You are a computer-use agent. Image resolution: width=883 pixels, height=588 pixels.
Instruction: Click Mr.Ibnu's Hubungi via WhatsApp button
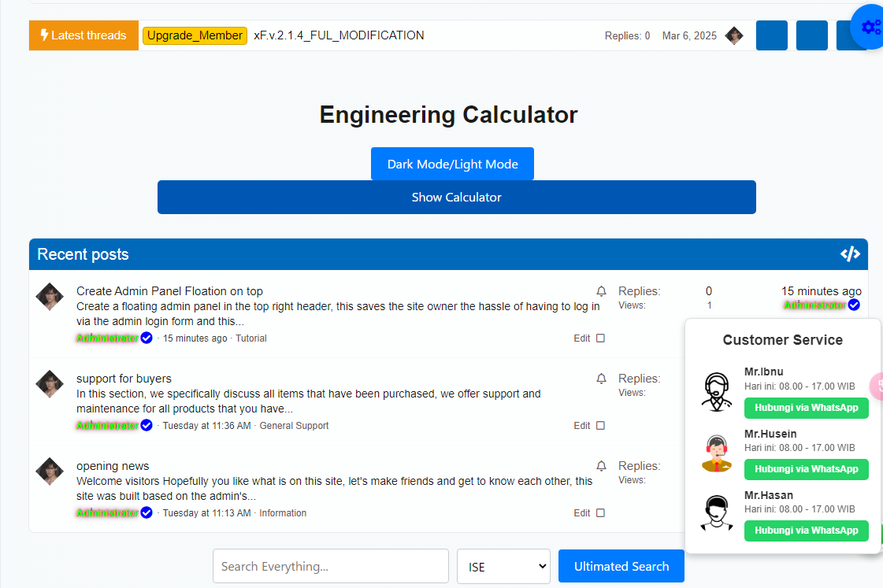[806, 408]
